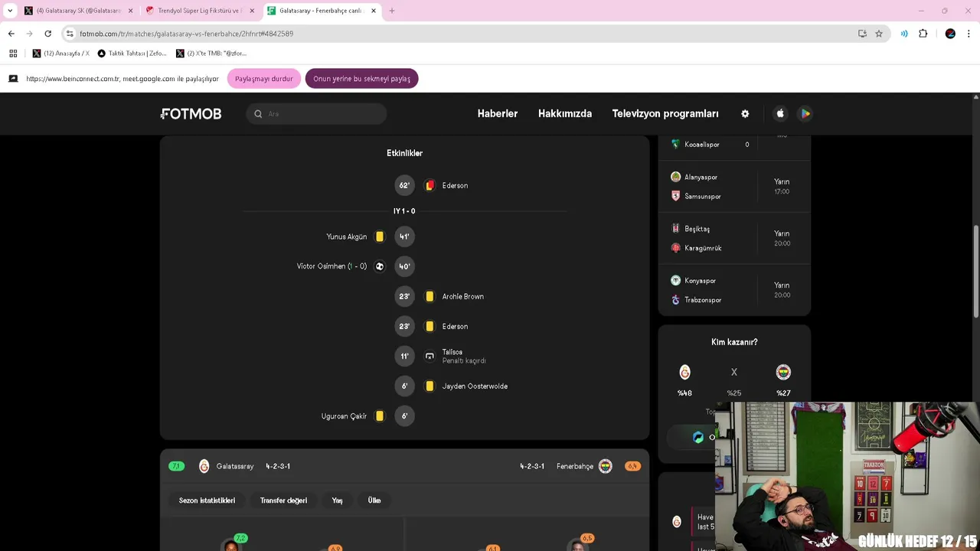Click Yunus Akgün yellow card icon
980x551 pixels.
(379, 236)
